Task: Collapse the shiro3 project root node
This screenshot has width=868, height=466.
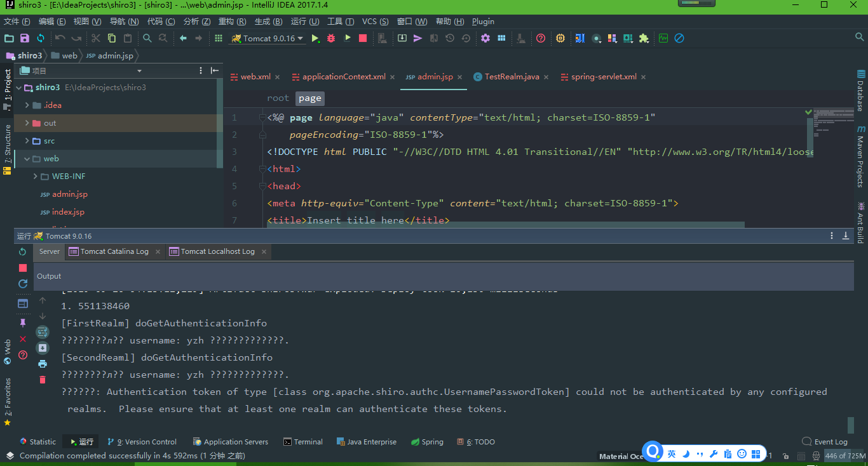Action: 18,88
